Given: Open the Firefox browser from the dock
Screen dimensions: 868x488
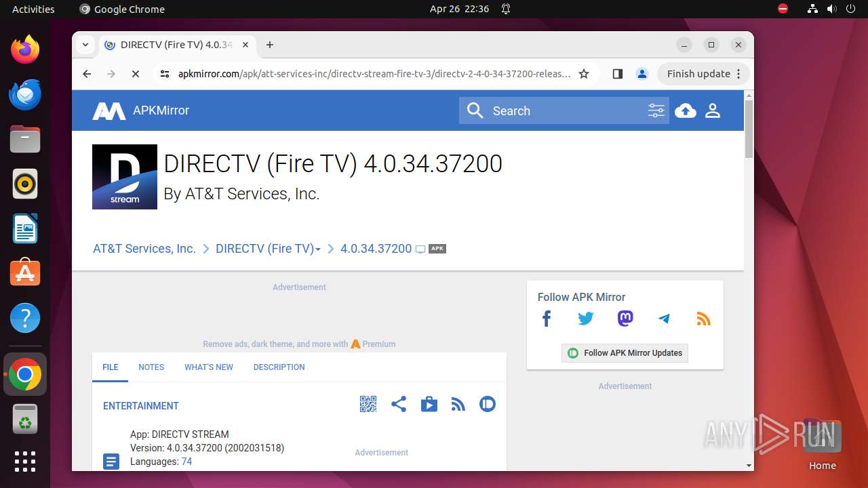Looking at the screenshot, I should pyautogui.click(x=25, y=49).
